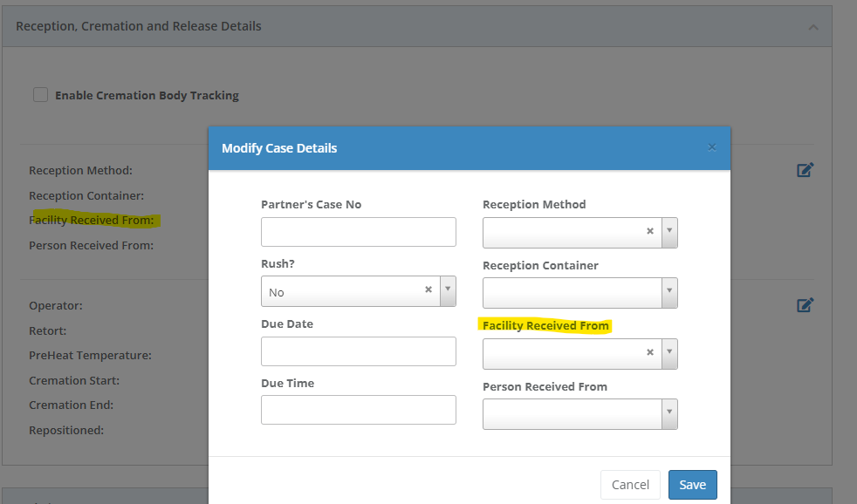Screen dimensions: 857x504
Task: Clear the Reception Method selection
Action: pyautogui.click(x=649, y=232)
